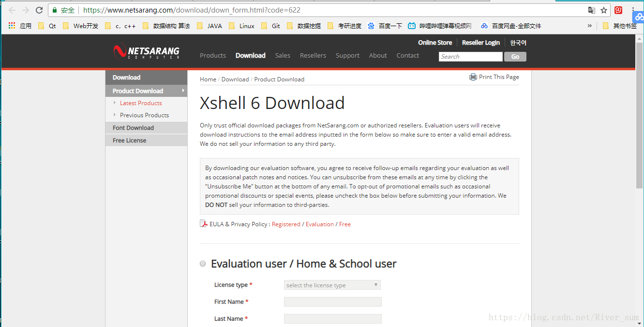Click the Go search button

[515, 57]
